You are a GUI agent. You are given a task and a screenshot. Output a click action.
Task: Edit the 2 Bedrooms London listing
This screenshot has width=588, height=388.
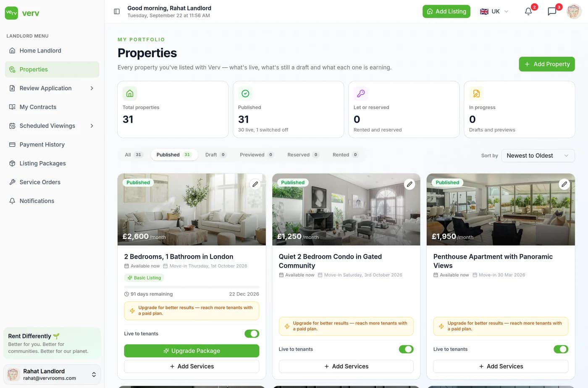pos(255,184)
